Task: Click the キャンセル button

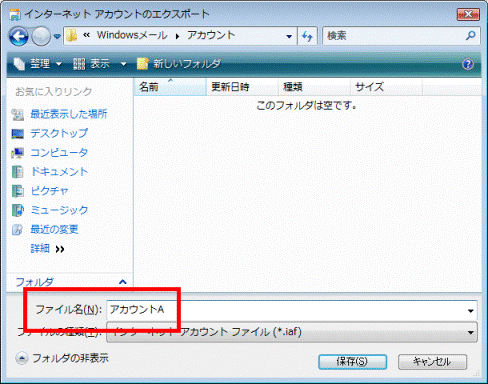Action: pos(432,362)
